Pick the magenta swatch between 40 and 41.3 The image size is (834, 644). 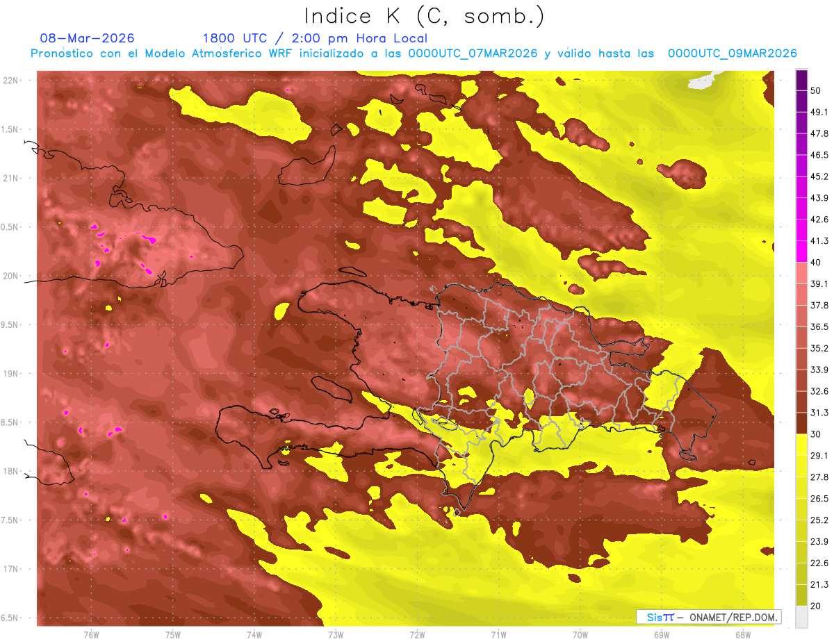pos(801,251)
